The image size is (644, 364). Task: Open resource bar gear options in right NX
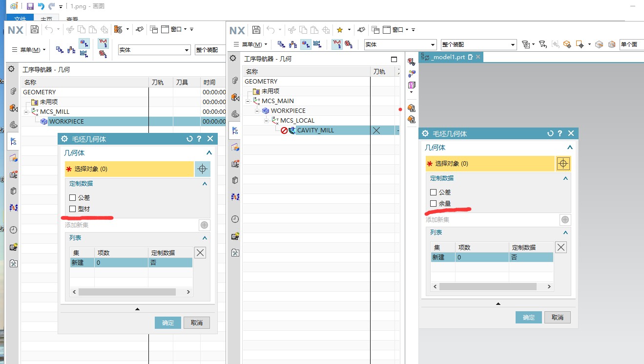233,59
